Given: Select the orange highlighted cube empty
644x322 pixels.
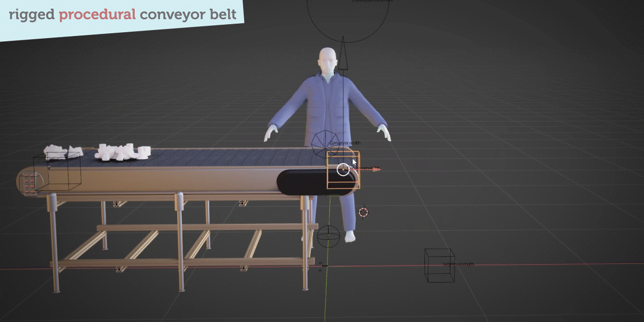Looking at the screenshot, I should click(x=343, y=170).
